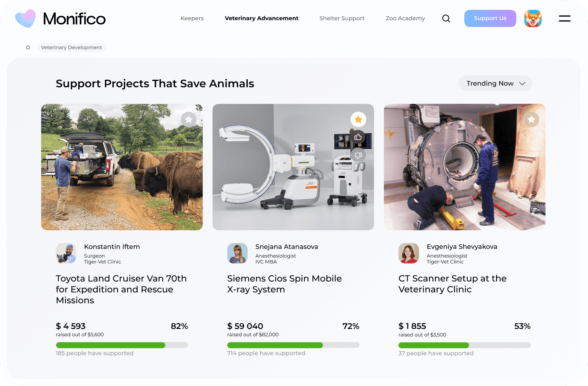Click the breadcrumb home circle icon

tap(28, 47)
